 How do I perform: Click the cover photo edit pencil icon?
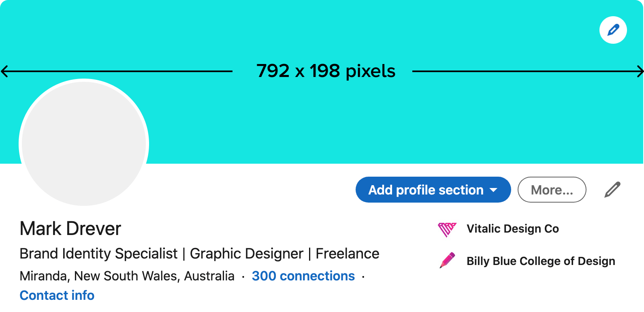pyautogui.click(x=613, y=30)
